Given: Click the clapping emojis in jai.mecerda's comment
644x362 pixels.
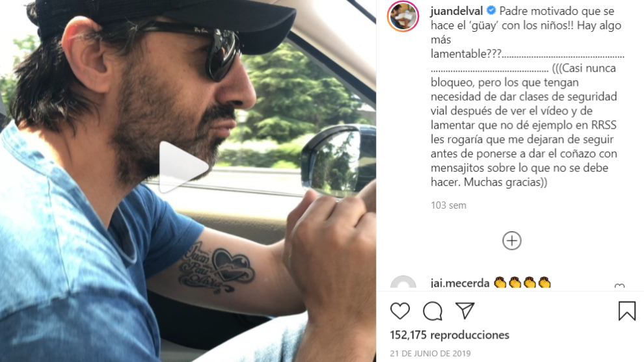Looking at the screenshot, I should [522, 283].
